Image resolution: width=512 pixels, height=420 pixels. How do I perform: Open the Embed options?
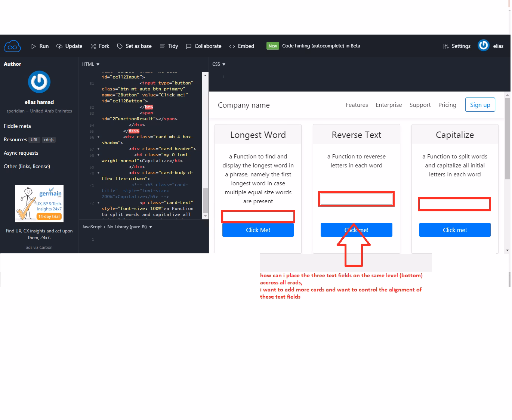241,46
